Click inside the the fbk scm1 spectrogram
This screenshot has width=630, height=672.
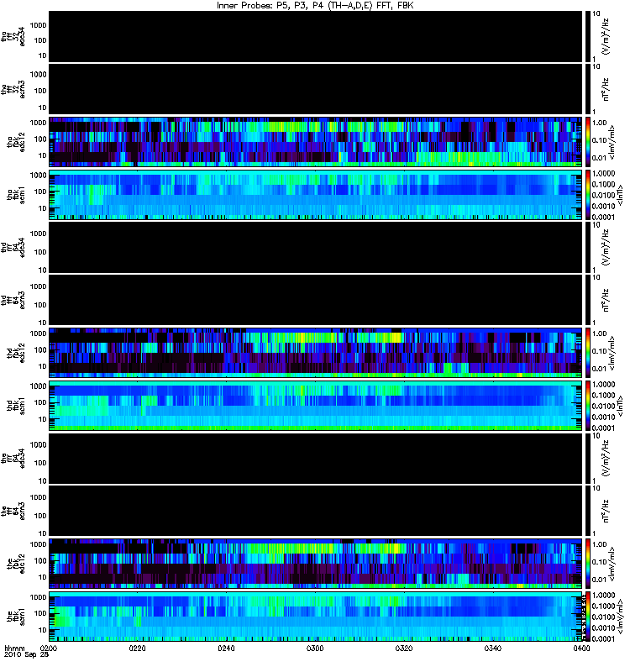[316, 617]
